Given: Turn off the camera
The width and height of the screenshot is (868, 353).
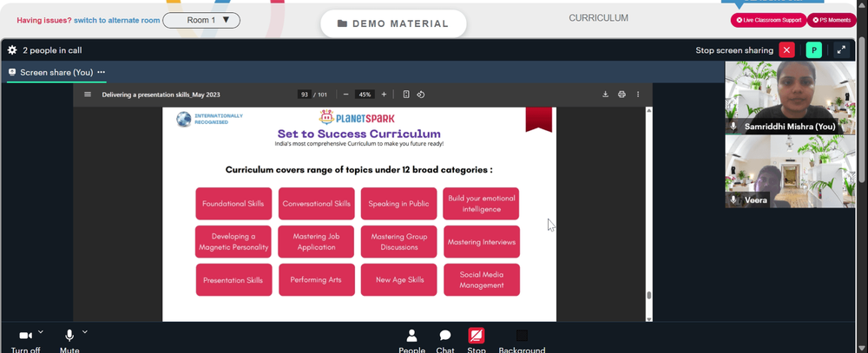Looking at the screenshot, I should [25, 337].
